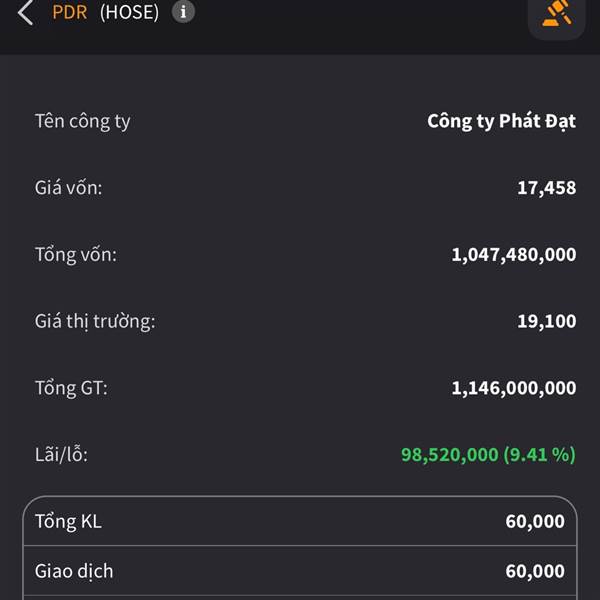
Task: Select the Tổng KL row
Action: (300, 521)
